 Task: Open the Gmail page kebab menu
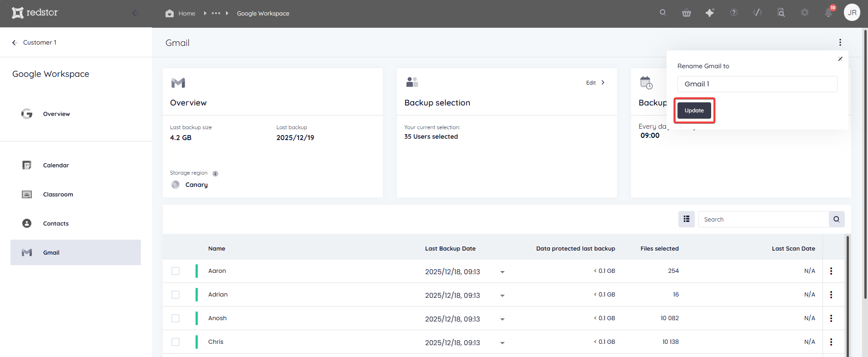(840, 42)
